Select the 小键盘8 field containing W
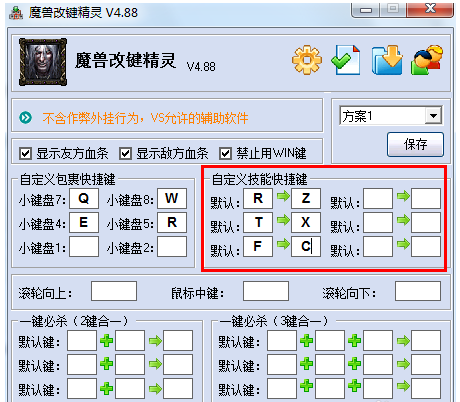 [172, 199]
